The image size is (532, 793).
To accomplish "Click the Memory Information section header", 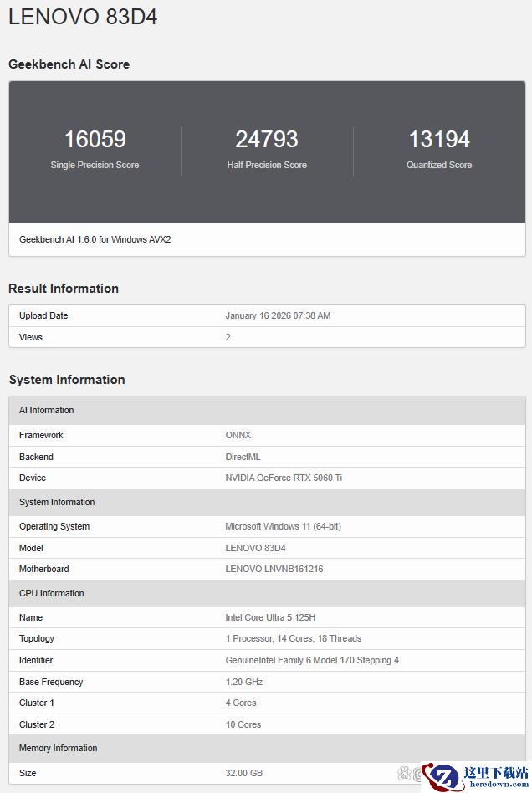I will (59, 748).
